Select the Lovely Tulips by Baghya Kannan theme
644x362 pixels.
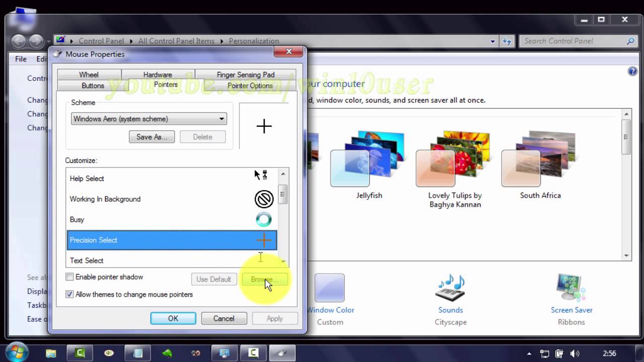point(455,170)
